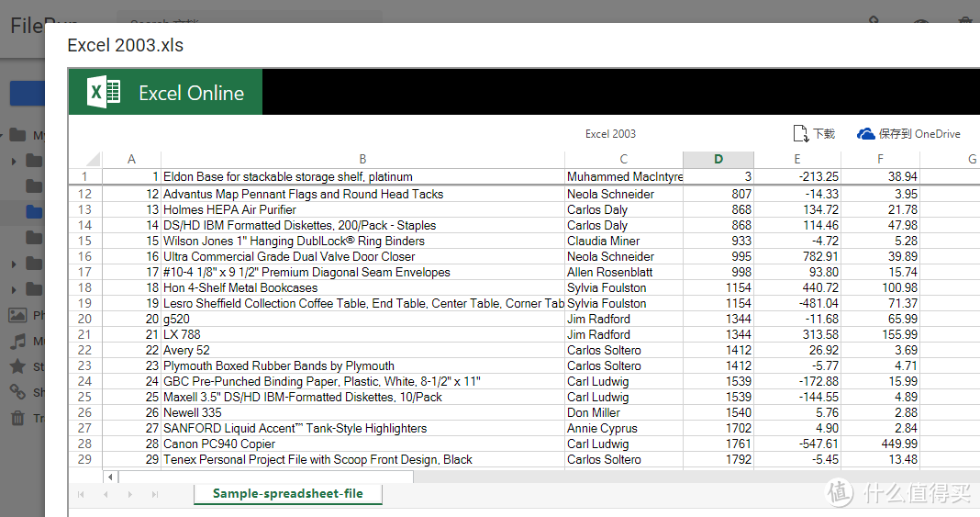This screenshot has width=980, height=517.
Task: Open the Photos item in FileRun sidebar
Action: (17, 315)
